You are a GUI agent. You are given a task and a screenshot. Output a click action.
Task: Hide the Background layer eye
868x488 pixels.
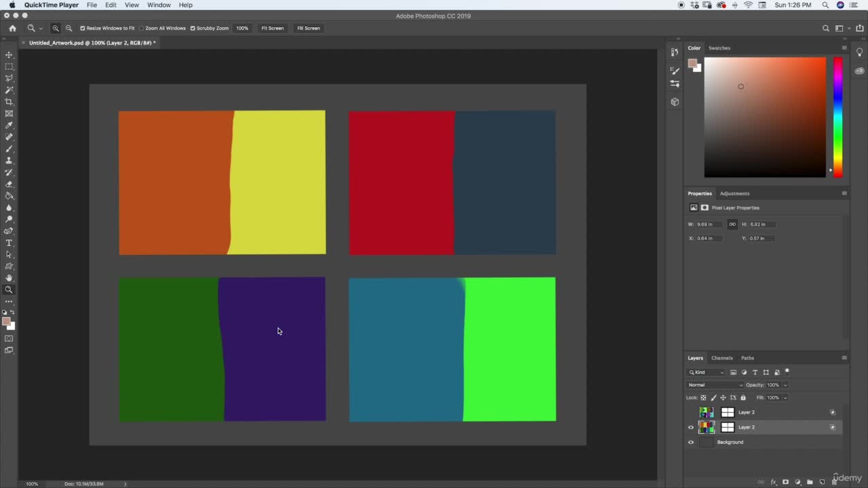[x=691, y=443]
